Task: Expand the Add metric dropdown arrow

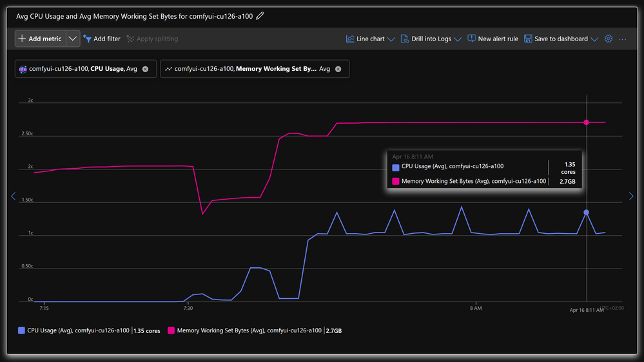Action: [73, 39]
